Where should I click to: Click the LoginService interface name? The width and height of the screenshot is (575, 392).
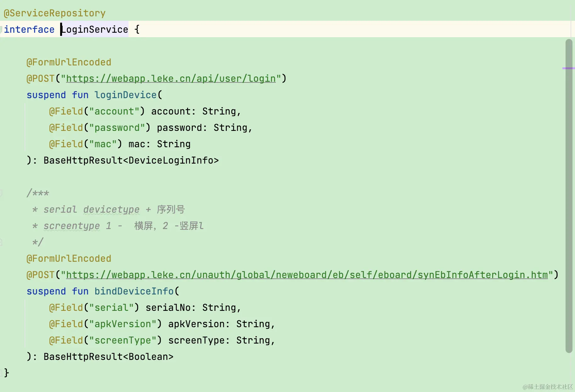(x=94, y=30)
